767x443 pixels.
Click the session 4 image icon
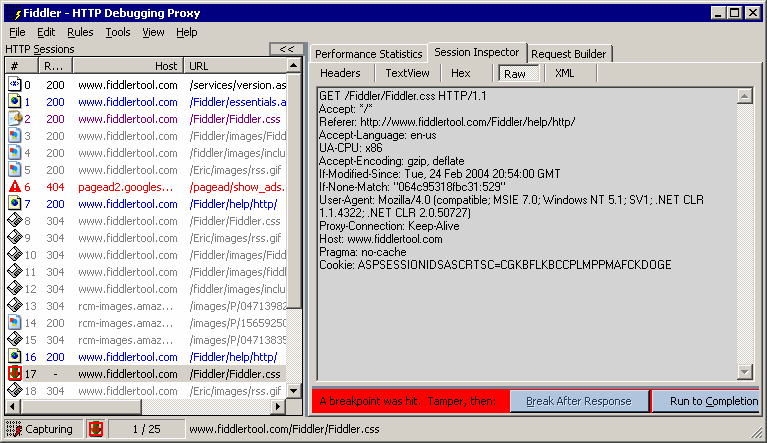point(15,153)
